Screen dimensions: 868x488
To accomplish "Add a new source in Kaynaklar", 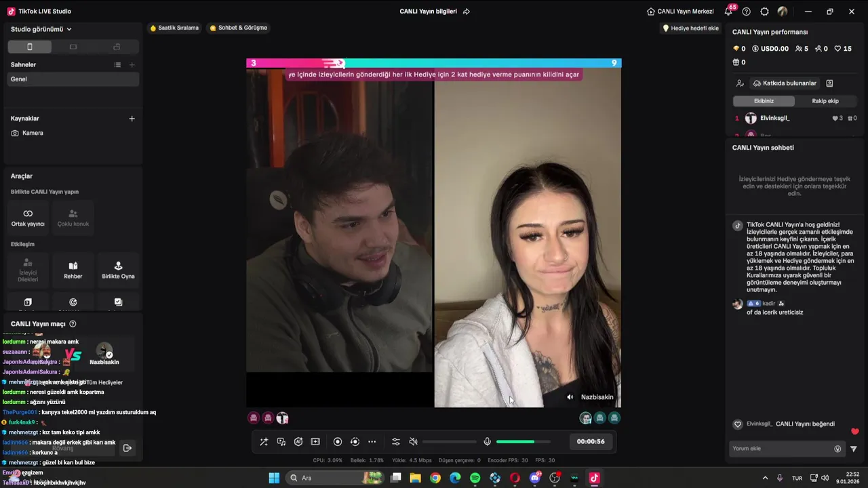I will (132, 119).
